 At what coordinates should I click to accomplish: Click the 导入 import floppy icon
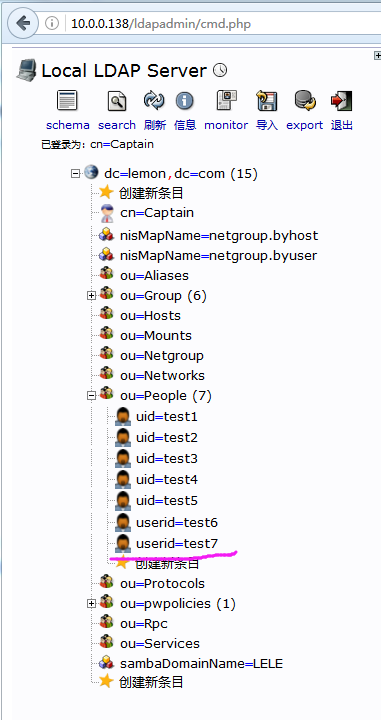267,101
